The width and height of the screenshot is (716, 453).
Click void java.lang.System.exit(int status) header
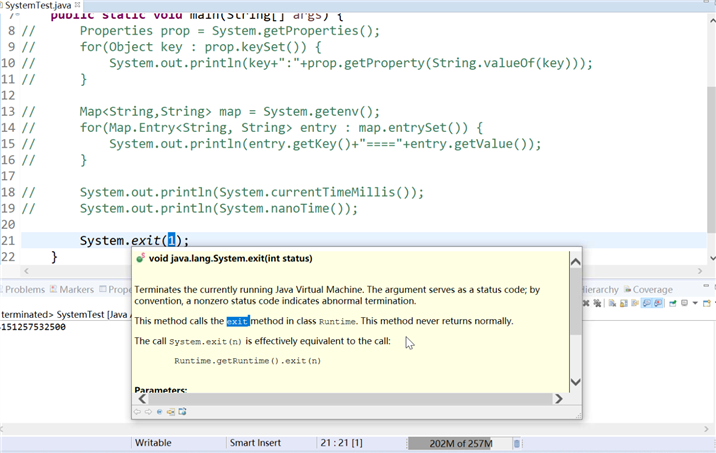coord(231,258)
